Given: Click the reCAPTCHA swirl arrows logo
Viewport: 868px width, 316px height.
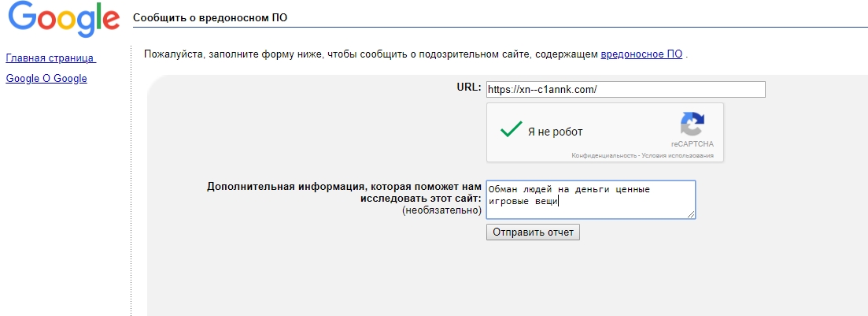Looking at the screenshot, I should click(693, 125).
